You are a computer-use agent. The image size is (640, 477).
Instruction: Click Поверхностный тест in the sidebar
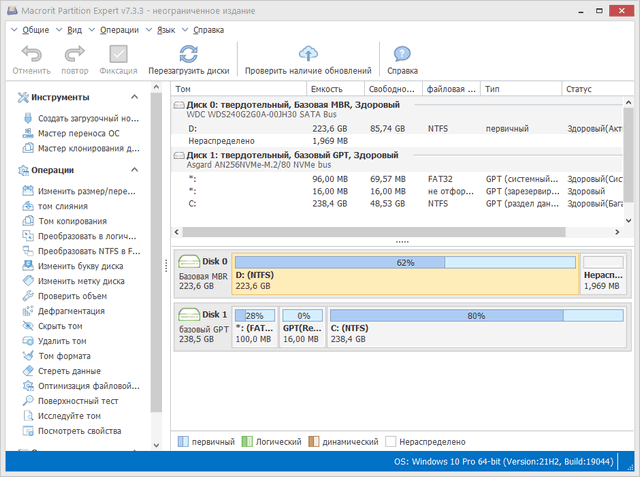click(84, 401)
